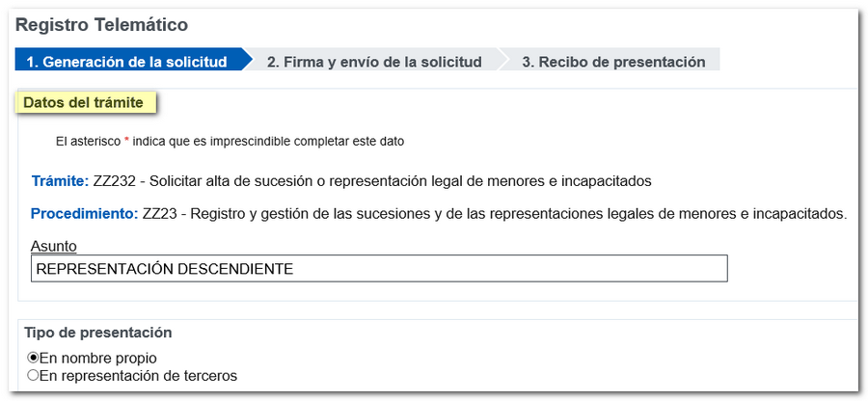Click the 'Tipo de presentación' section heading
Image resolution: width=868 pixels, height=401 pixels.
97,333
